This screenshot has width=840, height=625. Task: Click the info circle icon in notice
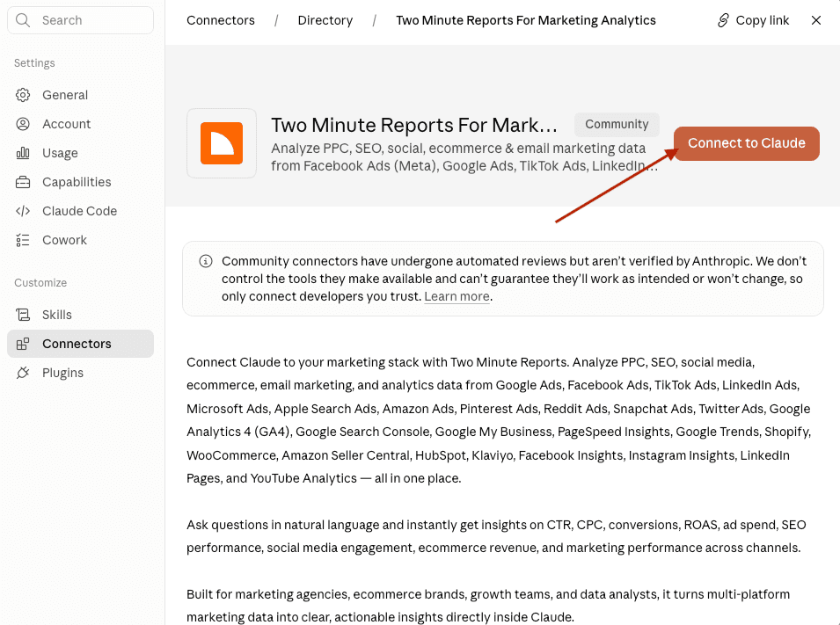point(206,261)
